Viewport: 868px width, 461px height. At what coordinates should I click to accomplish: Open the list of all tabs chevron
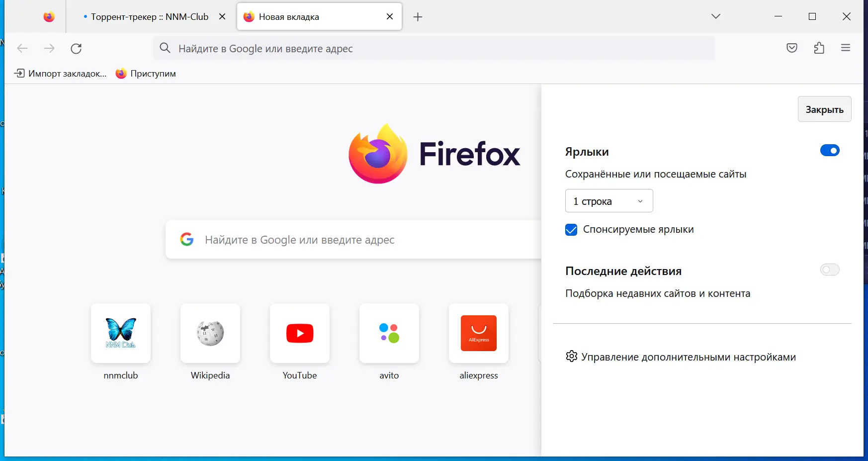716,16
